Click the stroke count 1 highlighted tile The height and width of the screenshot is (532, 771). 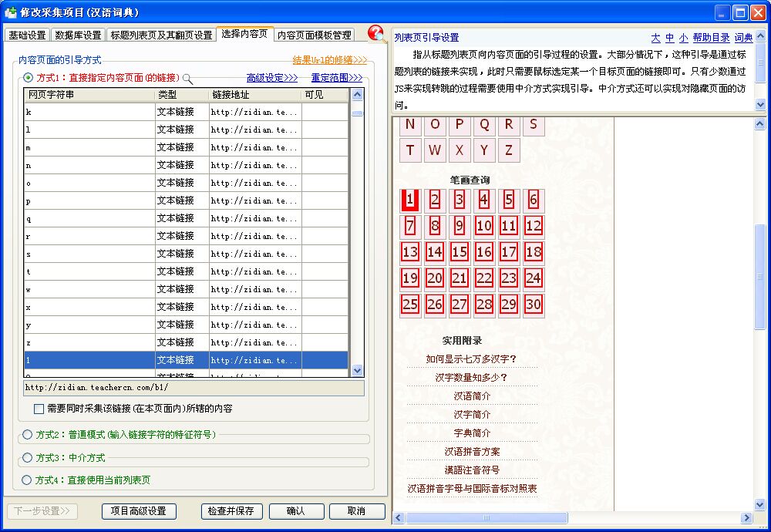[410, 200]
